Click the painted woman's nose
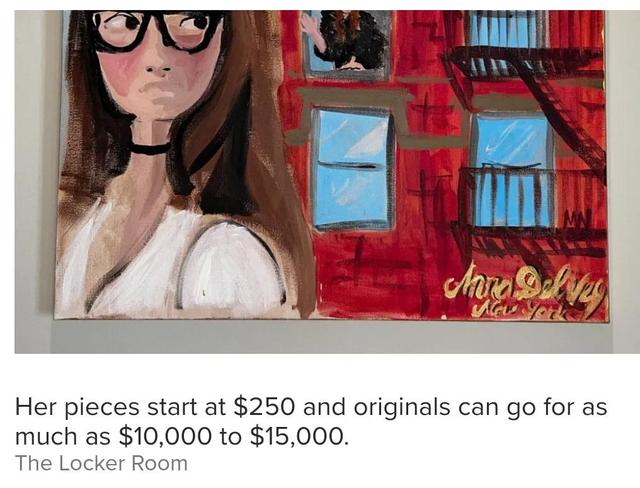Viewport: 640px width, 488px height. point(158,66)
